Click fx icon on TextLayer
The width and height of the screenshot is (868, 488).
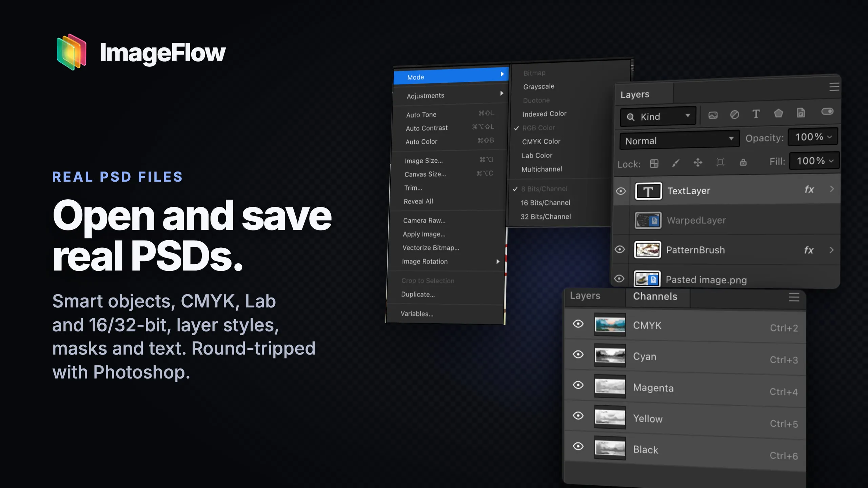(x=809, y=189)
